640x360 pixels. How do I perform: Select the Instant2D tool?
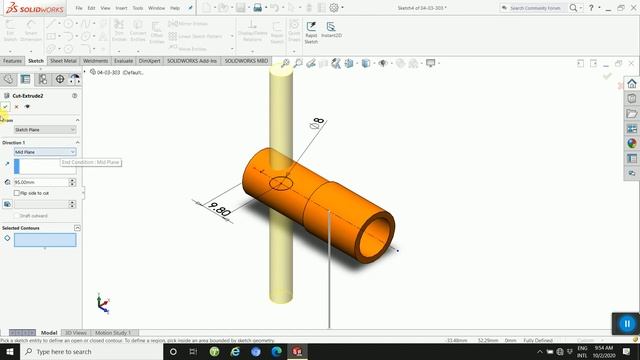click(x=331, y=30)
